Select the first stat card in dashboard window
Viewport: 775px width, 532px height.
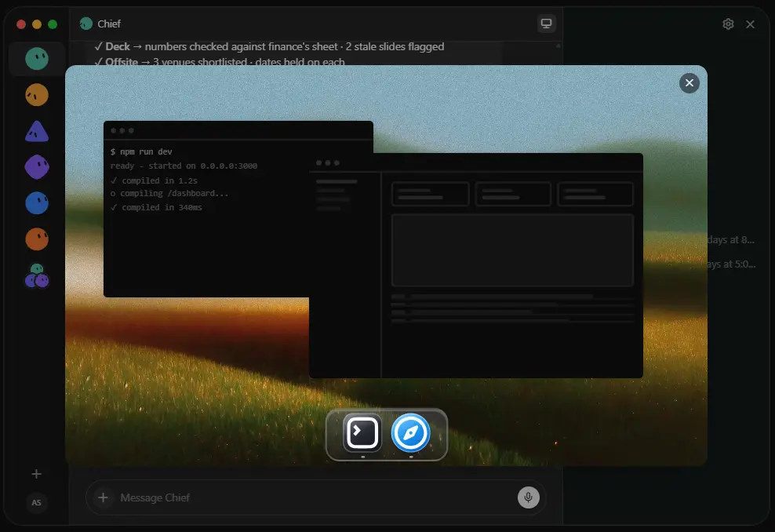[x=430, y=194]
